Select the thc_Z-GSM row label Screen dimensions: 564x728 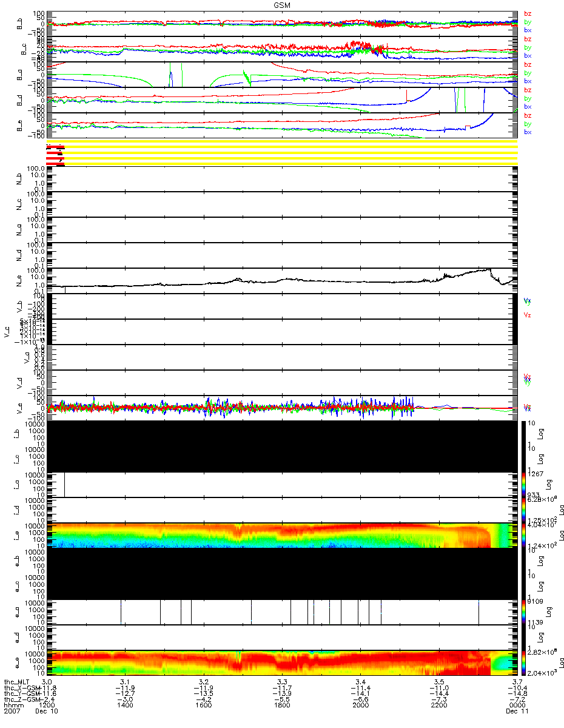pyautogui.click(x=21, y=699)
